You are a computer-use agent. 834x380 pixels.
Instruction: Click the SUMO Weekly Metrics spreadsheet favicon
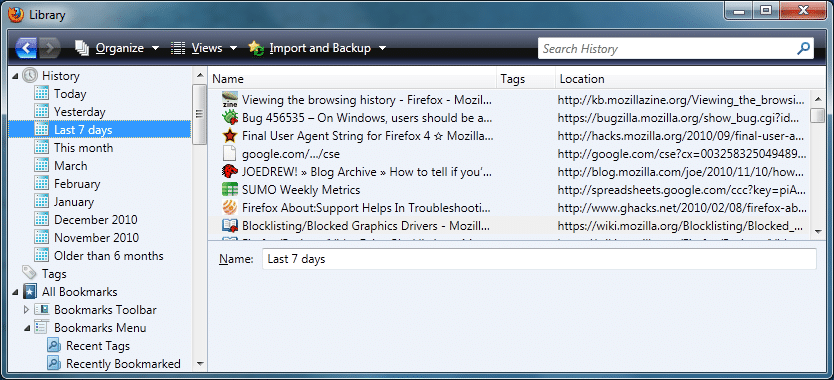tap(229, 189)
